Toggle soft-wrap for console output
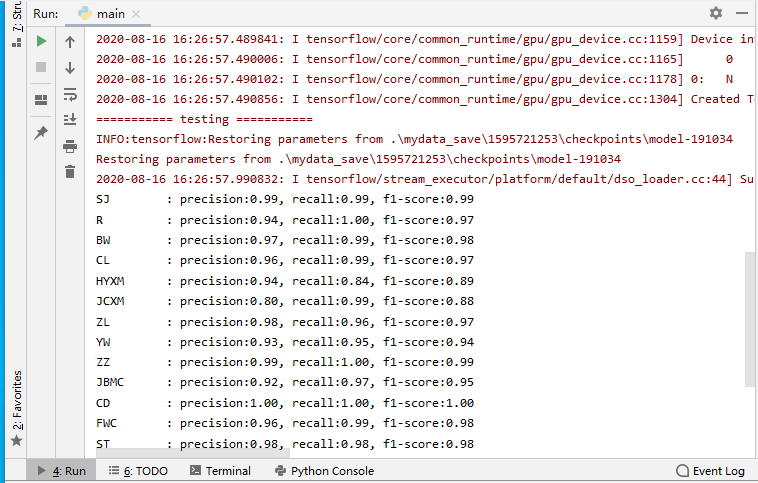The width and height of the screenshot is (758, 483). [70, 94]
